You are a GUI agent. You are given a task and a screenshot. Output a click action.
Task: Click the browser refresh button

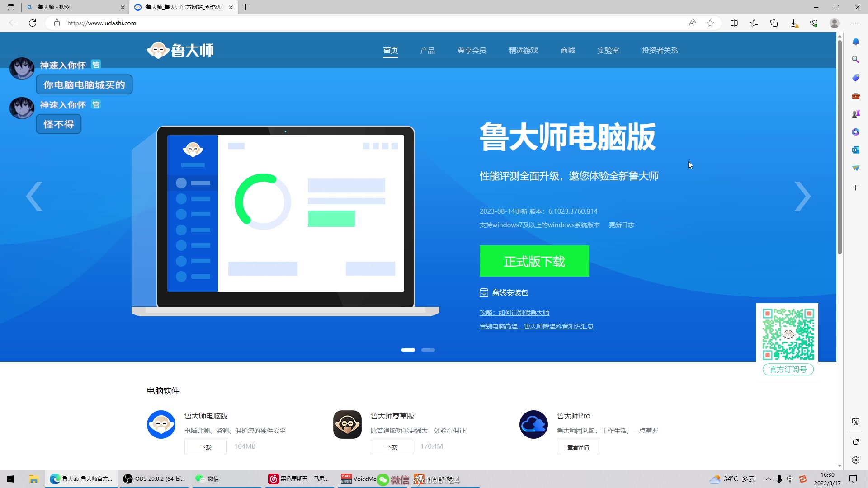pos(33,23)
